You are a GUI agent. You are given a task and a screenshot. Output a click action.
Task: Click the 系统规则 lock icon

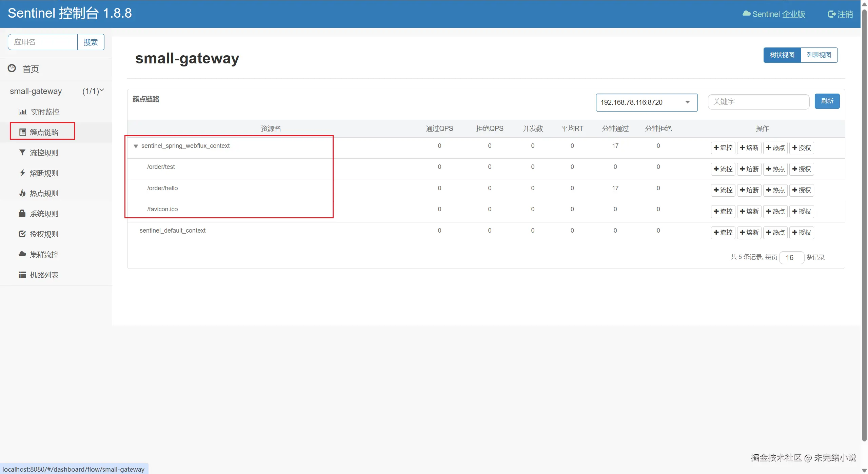click(x=22, y=214)
